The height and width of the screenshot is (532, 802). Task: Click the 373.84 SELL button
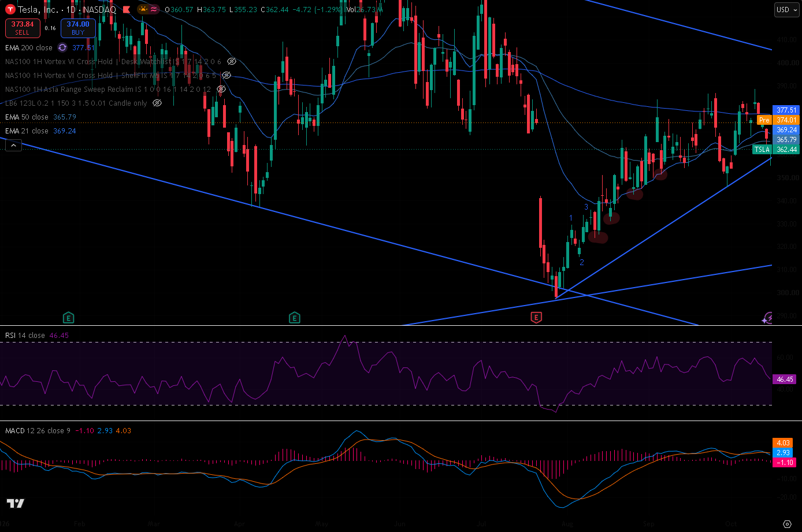[22, 28]
